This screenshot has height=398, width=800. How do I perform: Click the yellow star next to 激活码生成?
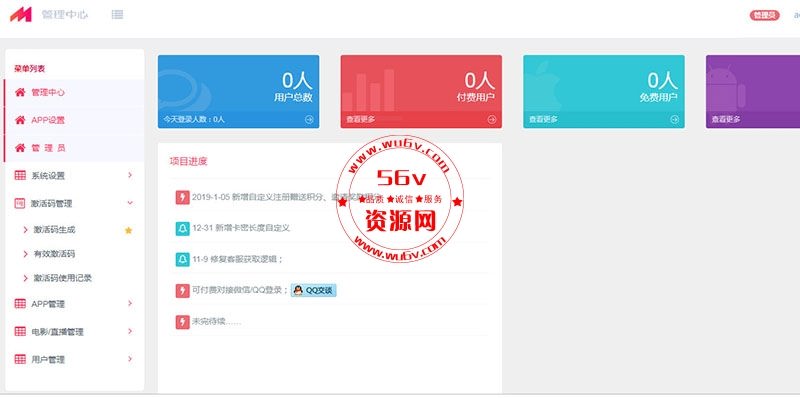point(129,230)
